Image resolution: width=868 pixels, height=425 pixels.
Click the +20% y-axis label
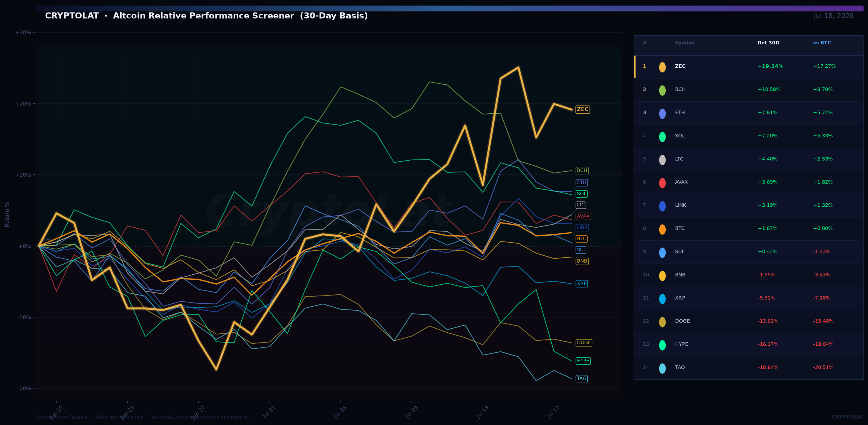pos(23,104)
